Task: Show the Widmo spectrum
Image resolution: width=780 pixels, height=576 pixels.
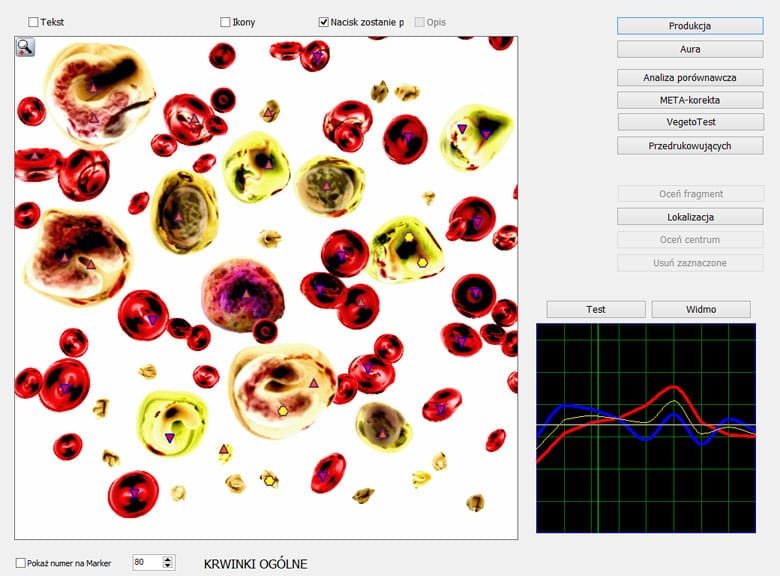Action: coord(700,309)
